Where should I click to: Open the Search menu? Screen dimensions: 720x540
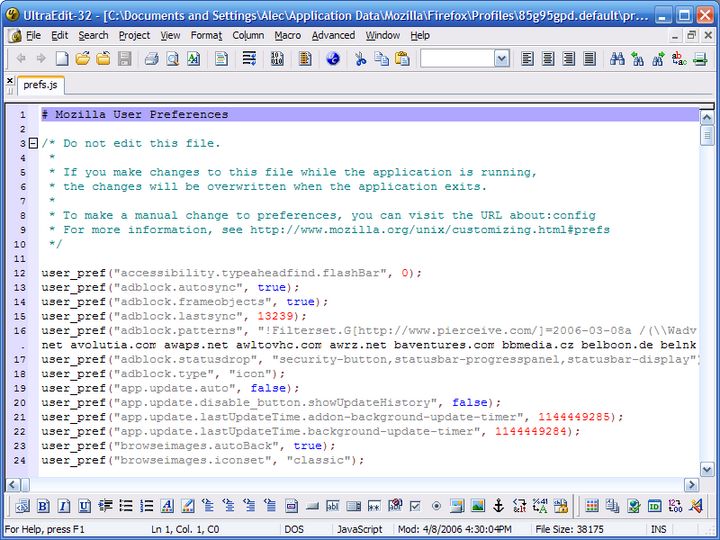click(x=93, y=35)
